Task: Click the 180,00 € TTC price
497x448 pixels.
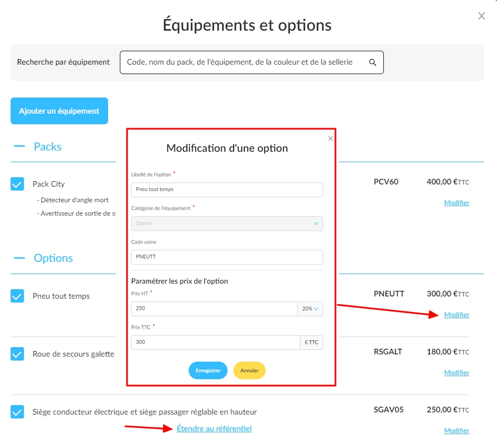Action: 447,352
